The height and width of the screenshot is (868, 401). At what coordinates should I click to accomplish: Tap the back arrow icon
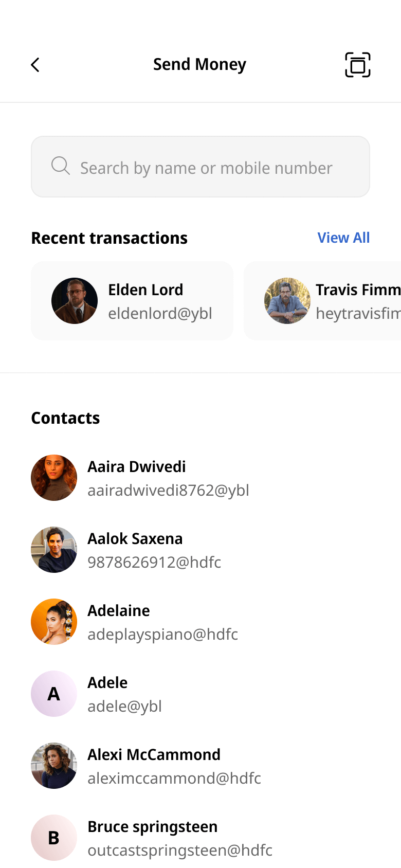tap(35, 65)
